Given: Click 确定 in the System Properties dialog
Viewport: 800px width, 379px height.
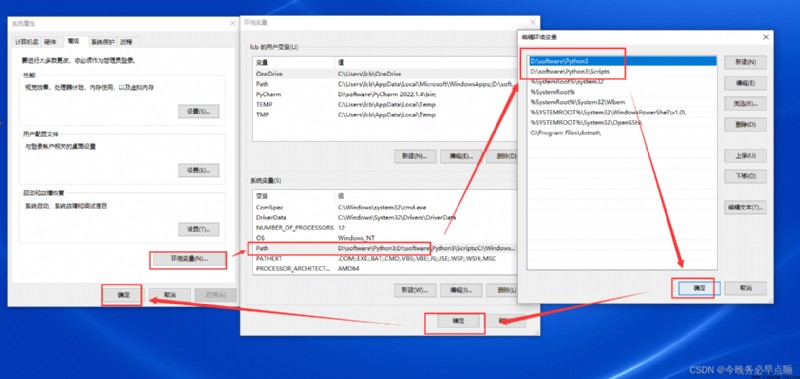Looking at the screenshot, I should (x=122, y=295).
